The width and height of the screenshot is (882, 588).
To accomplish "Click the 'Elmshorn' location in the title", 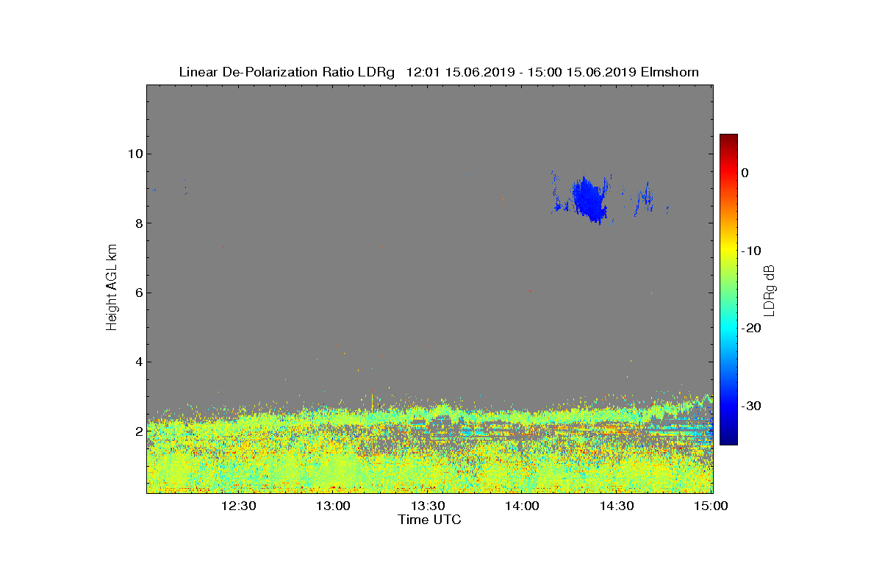I will pyautogui.click(x=670, y=72).
